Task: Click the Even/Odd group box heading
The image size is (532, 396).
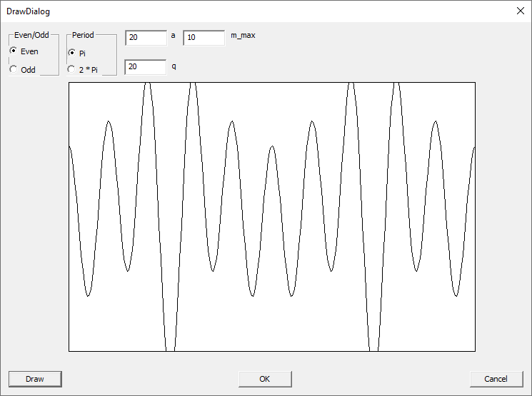Action: [x=31, y=35]
